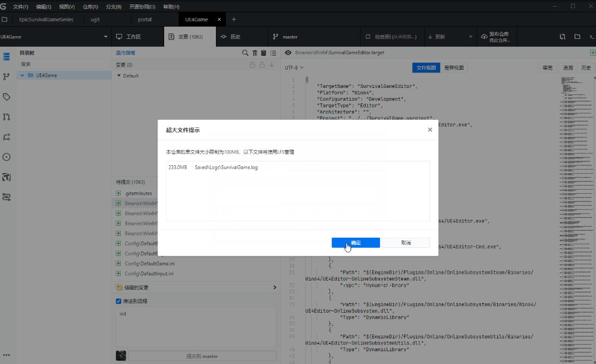Expand the 储藏的变更 section arrow
The width and height of the screenshot is (596, 364).
click(x=274, y=288)
